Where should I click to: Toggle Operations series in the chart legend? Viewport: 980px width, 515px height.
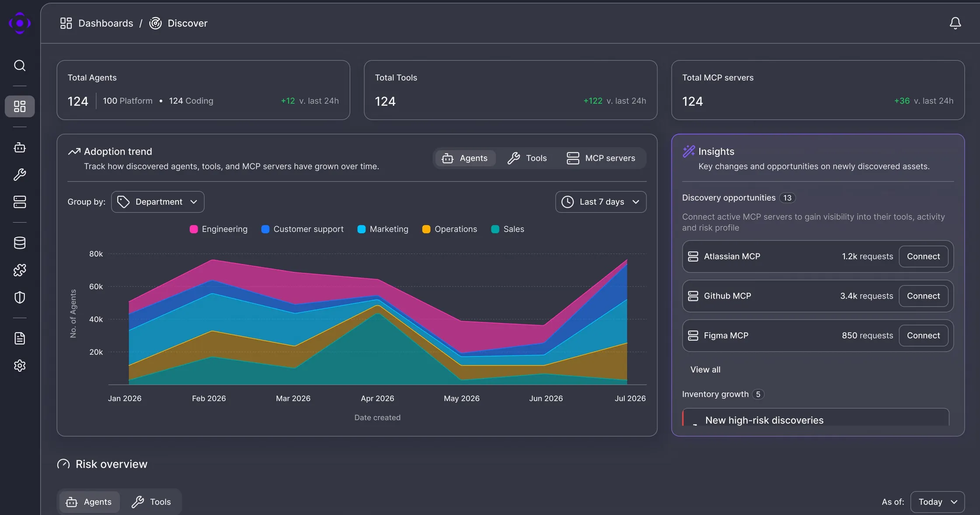449,229
